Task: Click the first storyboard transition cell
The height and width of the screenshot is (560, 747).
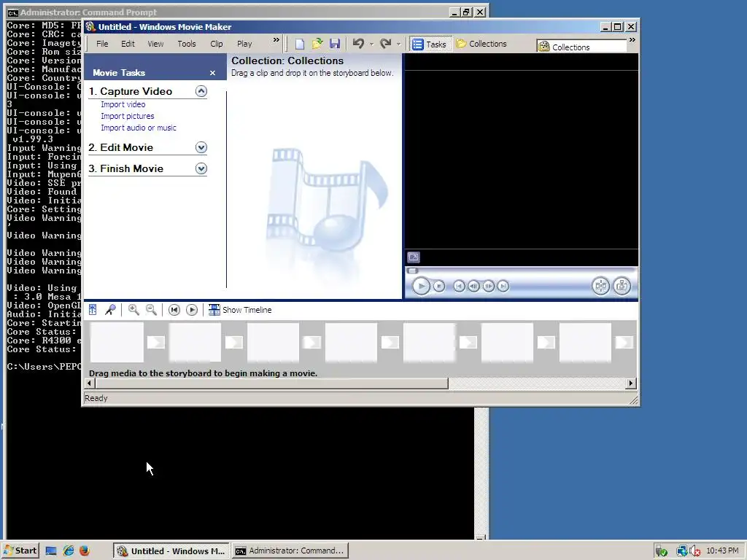Action: 156,343
